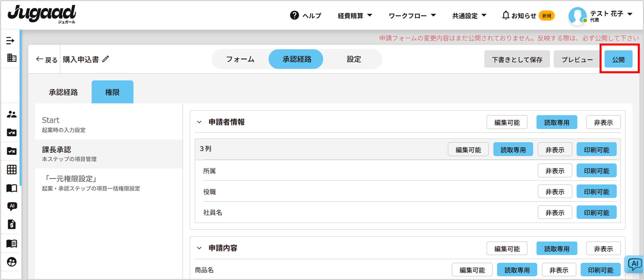Viewport: 644px width, 280px height.
Task: Click the 公開 publish button
Action: 618,59
